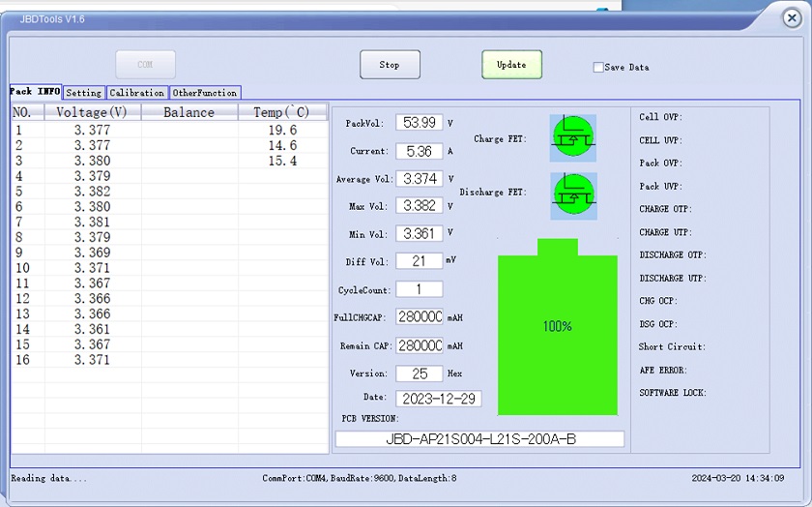Enable the Save Data checkbox
Screen dimensions: 812x507
point(598,67)
